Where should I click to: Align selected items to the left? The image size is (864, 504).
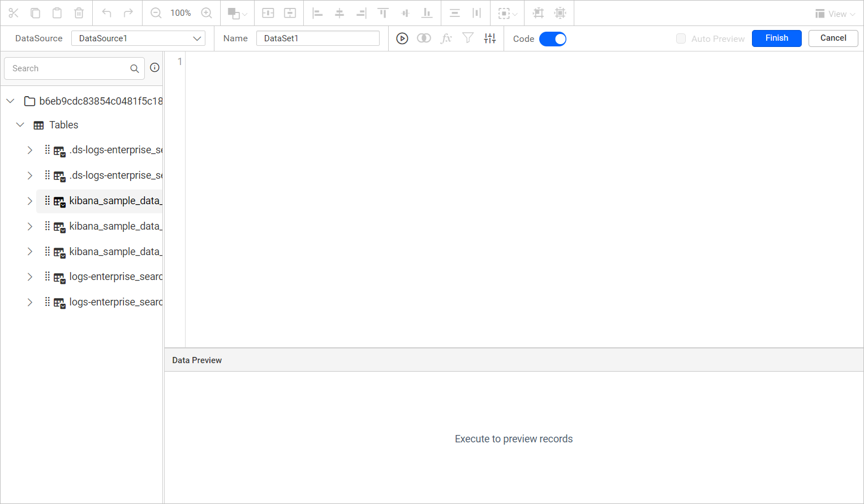tap(317, 13)
